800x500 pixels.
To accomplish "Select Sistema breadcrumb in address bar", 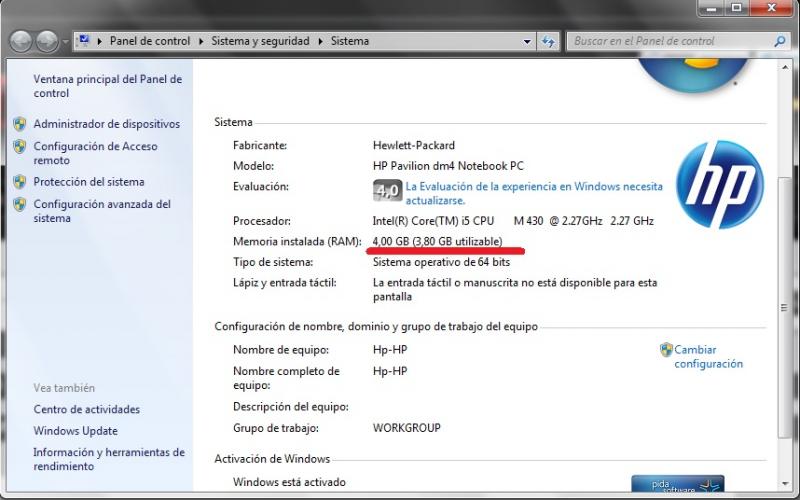I will (x=349, y=41).
